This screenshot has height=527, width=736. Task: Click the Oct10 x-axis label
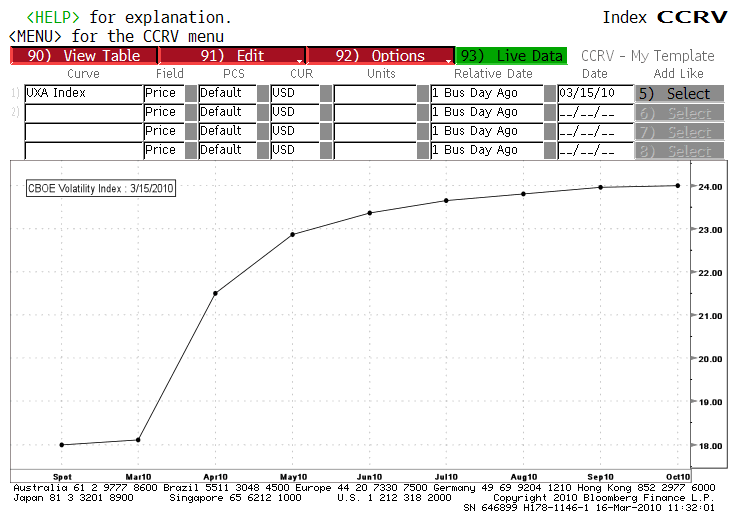678,477
